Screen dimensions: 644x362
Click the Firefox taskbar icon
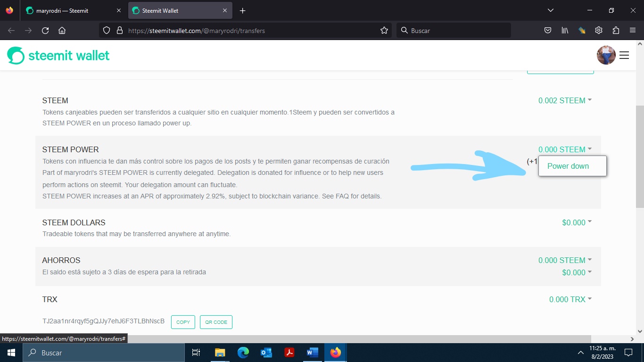[336, 353]
